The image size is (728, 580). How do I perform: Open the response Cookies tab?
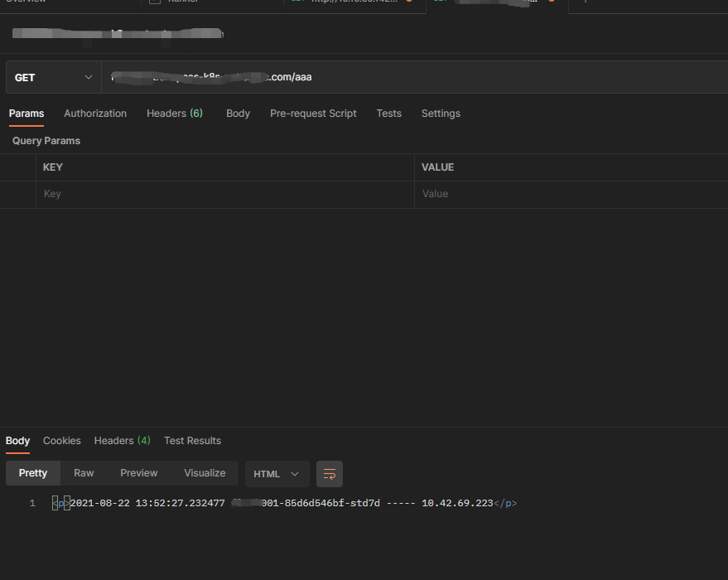coord(62,441)
